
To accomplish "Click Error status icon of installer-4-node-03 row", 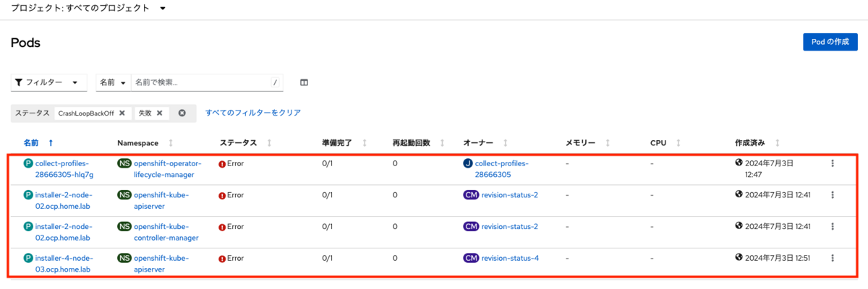I will pyautogui.click(x=222, y=259).
